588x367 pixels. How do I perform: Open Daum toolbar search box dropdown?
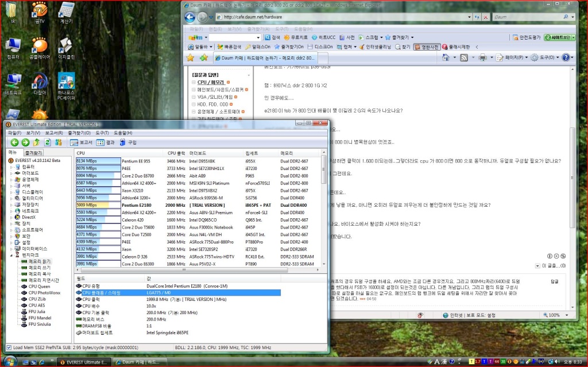click(258, 37)
